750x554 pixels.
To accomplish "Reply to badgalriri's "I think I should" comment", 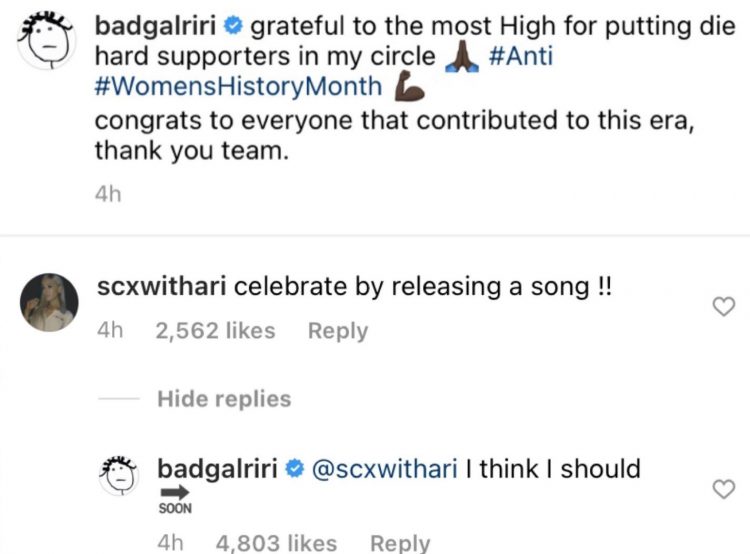I will coord(400,543).
